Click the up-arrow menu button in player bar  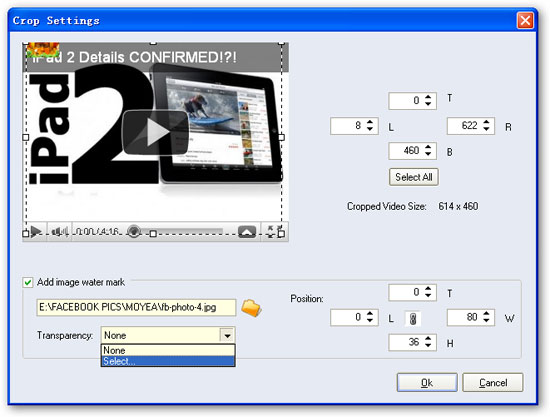pos(247,231)
